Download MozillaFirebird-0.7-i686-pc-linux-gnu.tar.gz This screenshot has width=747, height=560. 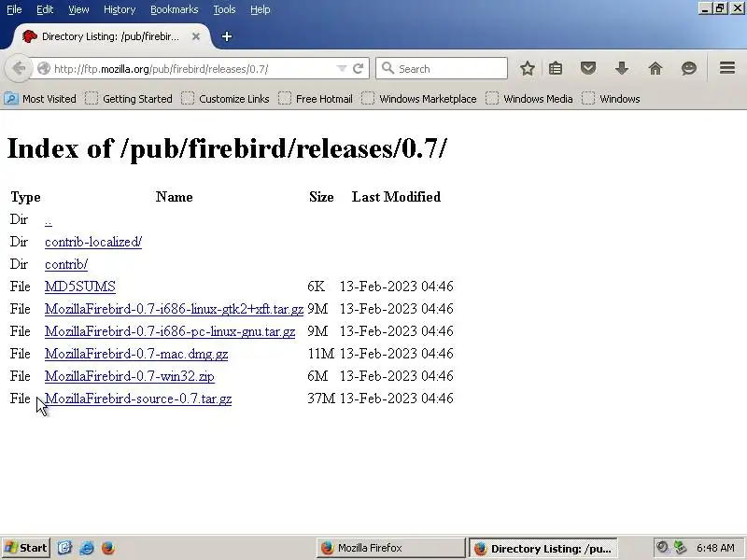coord(170,331)
